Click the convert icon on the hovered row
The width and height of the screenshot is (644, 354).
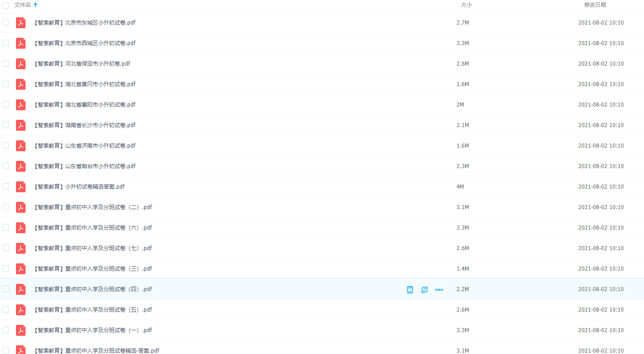coord(425,289)
